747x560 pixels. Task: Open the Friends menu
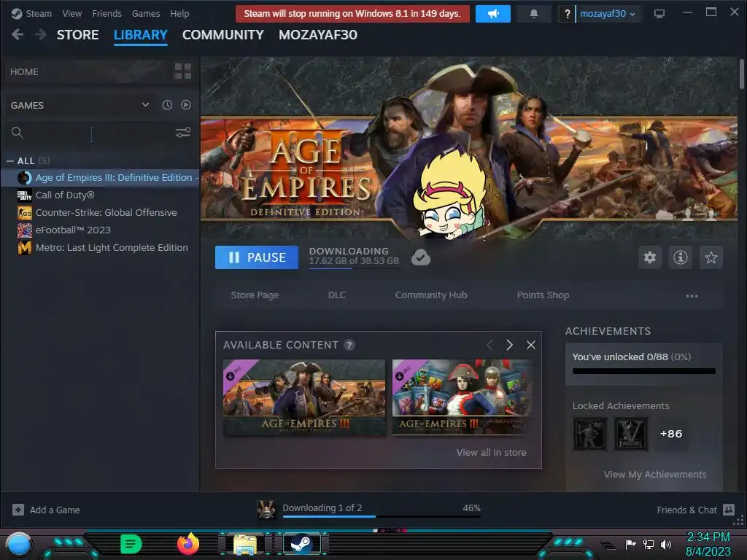point(107,13)
